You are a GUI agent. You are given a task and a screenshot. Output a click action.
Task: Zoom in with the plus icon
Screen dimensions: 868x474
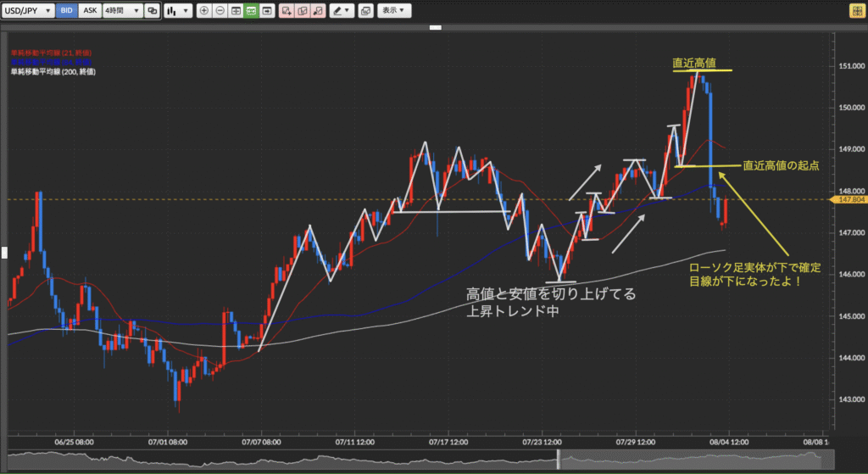[x=203, y=10]
